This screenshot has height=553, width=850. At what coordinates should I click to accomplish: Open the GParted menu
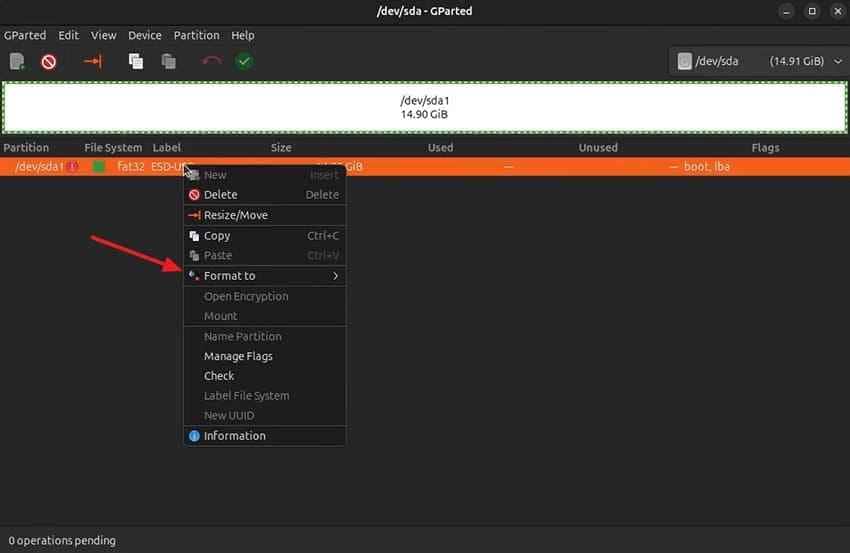tap(25, 35)
